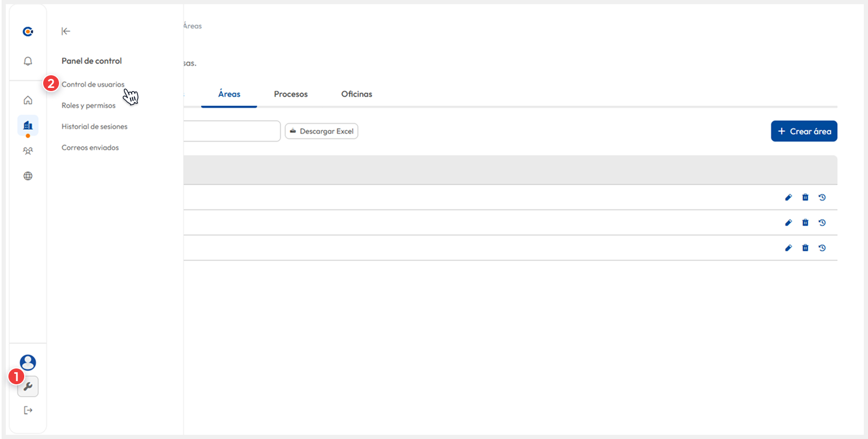Switch to the Oficinas tab
The image size is (868, 439).
(357, 94)
